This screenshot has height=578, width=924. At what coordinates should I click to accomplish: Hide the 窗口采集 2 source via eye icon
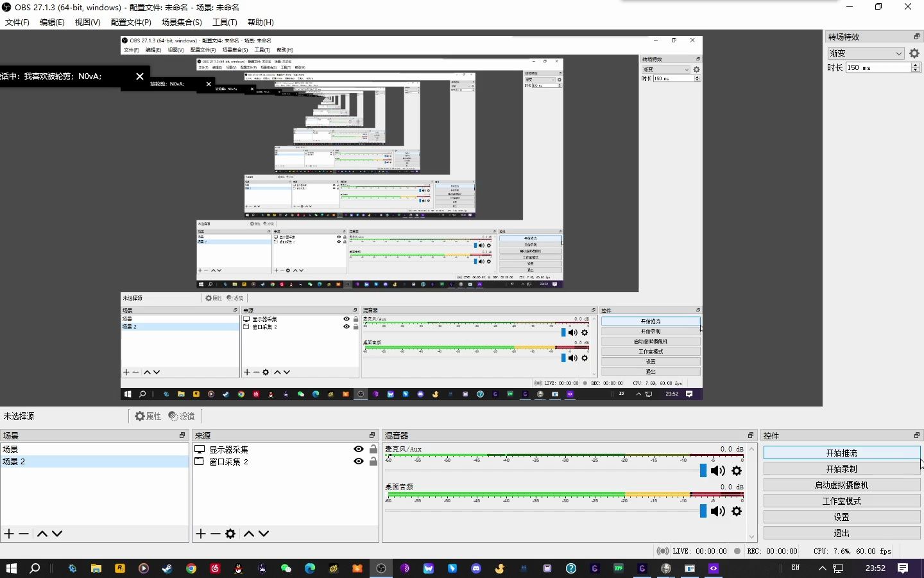[359, 461]
